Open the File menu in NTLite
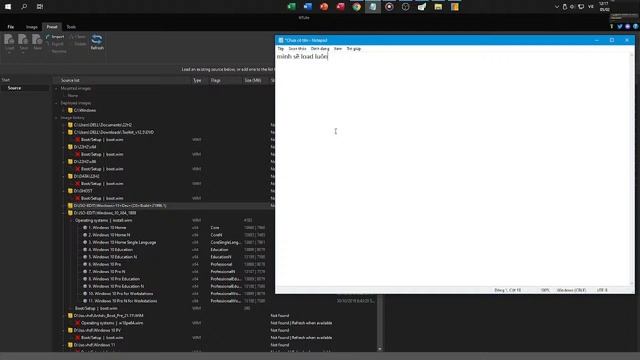The image size is (640, 360). click(x=11, y=27)
